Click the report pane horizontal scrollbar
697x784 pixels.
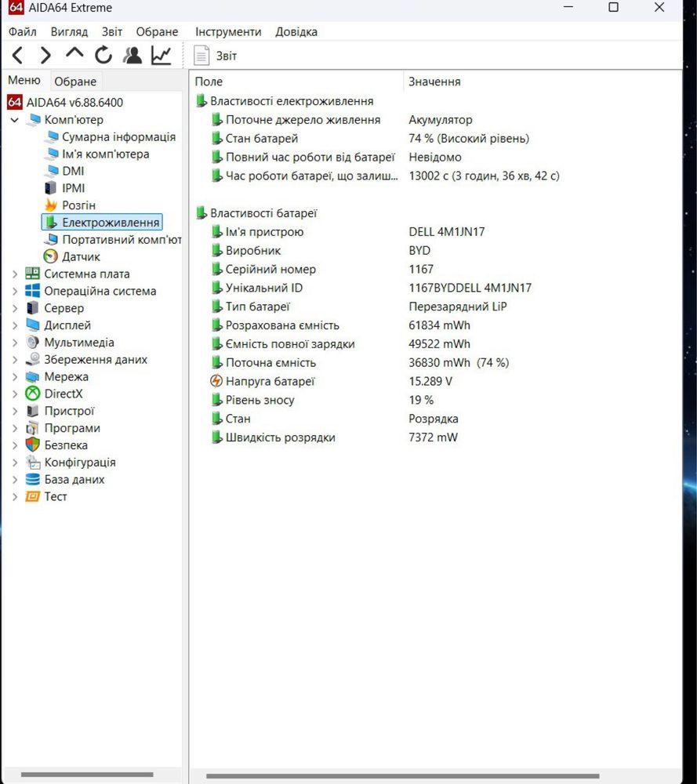point(402,776)
